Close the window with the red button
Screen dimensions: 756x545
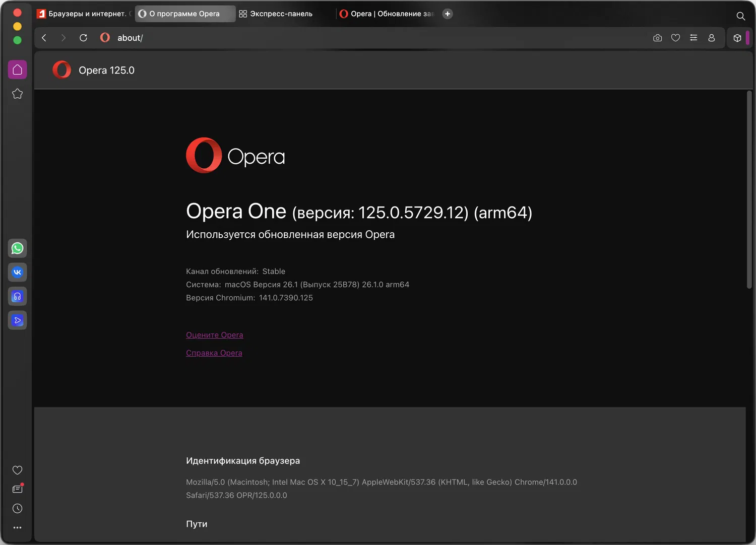tap(17, 13)
